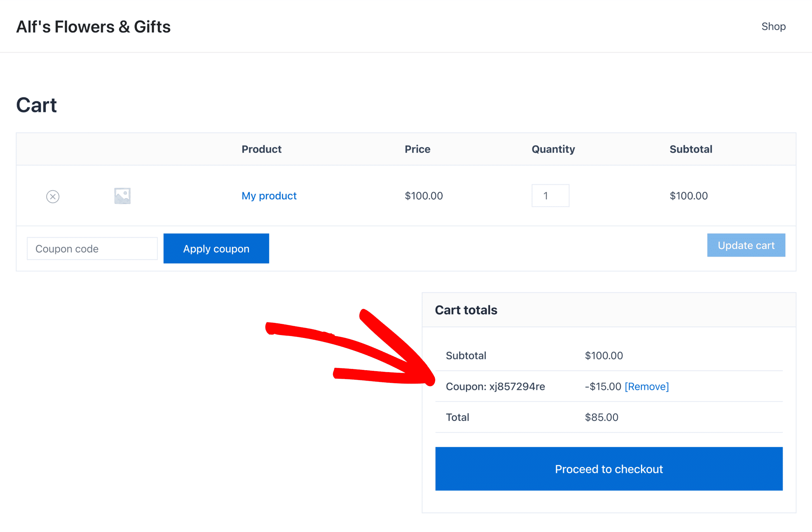Viewport: 812px width, 532px height.
Task: Remove coupon xj857294re from totals
Action: tap(646, 386)
